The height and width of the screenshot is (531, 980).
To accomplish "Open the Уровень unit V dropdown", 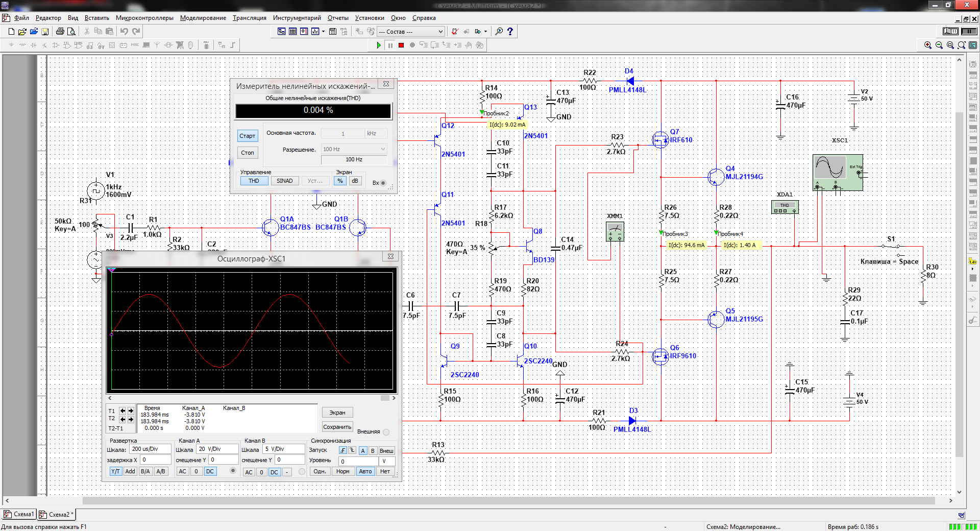I will click(387, 461).
